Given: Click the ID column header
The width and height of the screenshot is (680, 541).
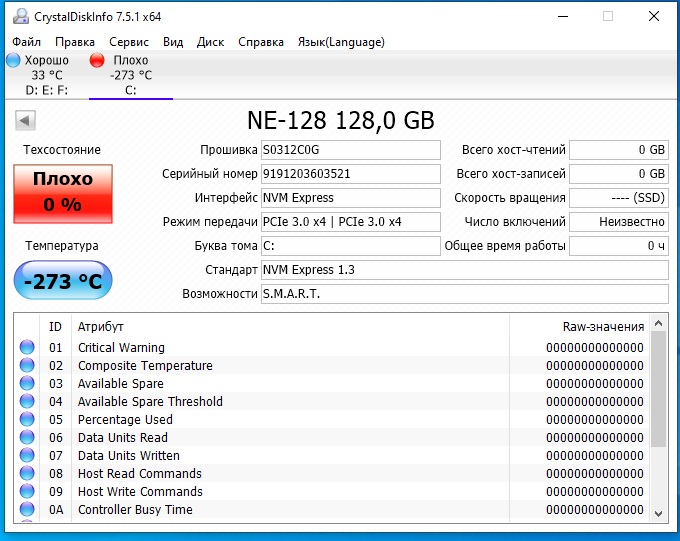Looking at the screenshot, I should pyautogui.click(x=55, y=326).
